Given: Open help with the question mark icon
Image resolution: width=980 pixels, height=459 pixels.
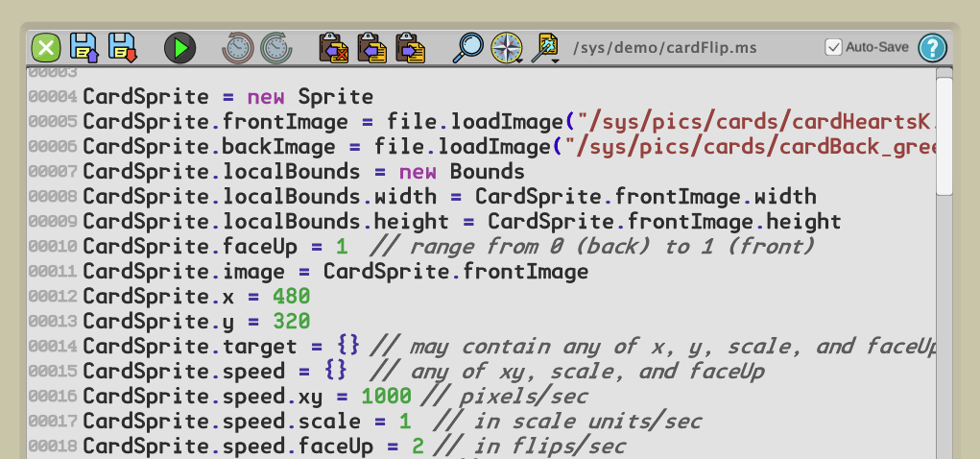Looking at the screenshot, I should 933,48.
